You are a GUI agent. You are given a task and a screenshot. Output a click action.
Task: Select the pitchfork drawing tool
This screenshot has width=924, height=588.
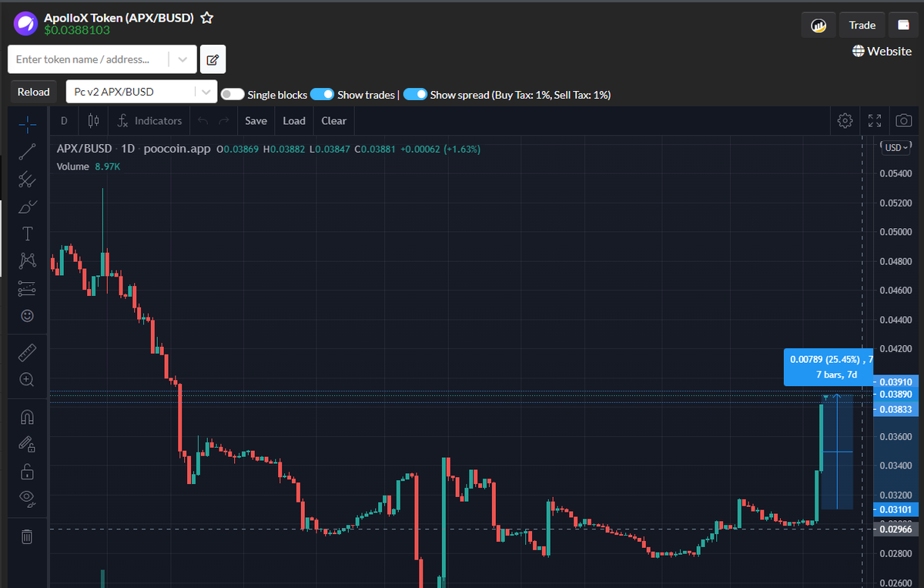tap(27, 179)
